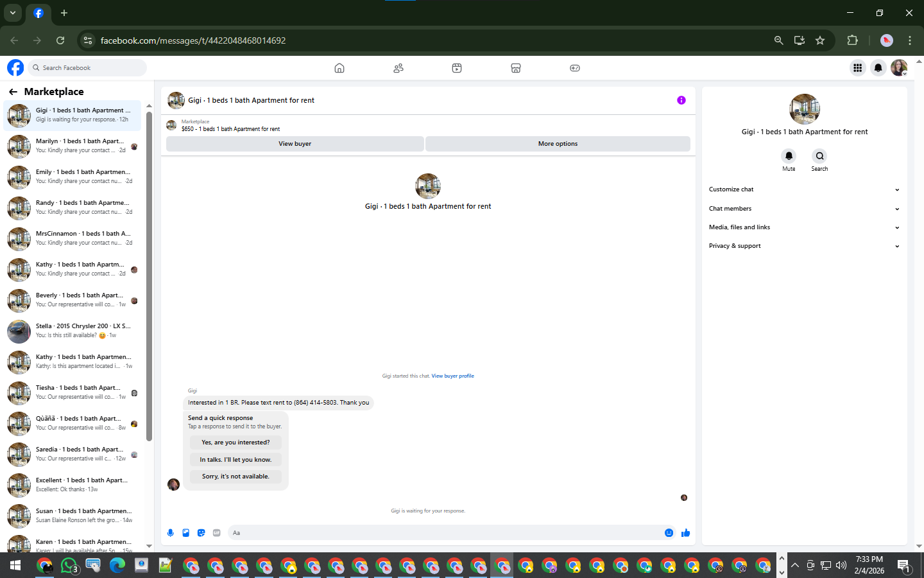
Task: Open Marilyn conversation in the list
Action: [x=73, y=146]
